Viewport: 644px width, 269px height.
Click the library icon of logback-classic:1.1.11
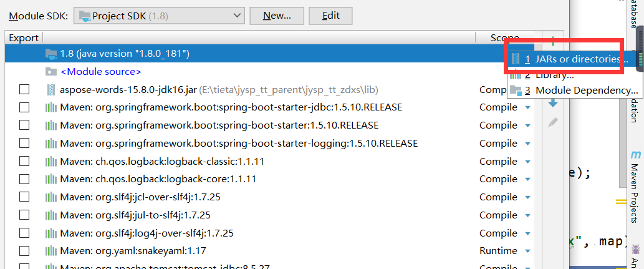pos(51,162)
